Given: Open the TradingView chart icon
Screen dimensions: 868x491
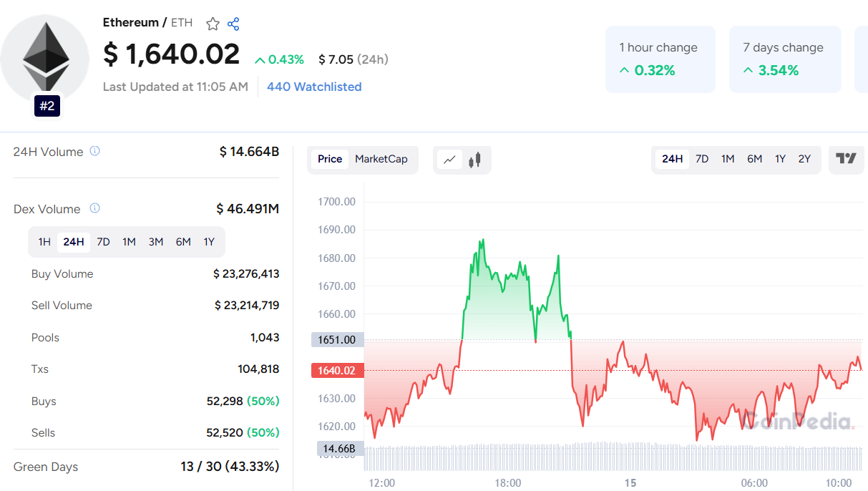Looking at the screenshot, I should 847,159.
